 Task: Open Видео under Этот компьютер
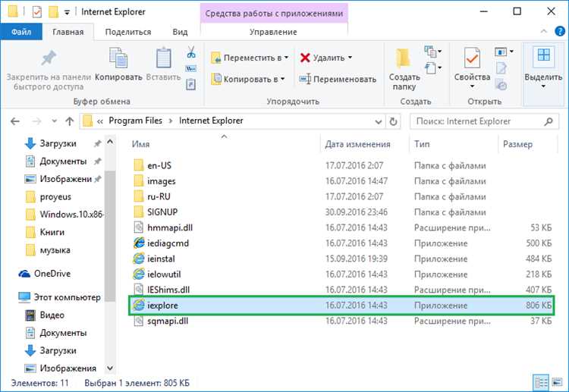click(45, 315)
